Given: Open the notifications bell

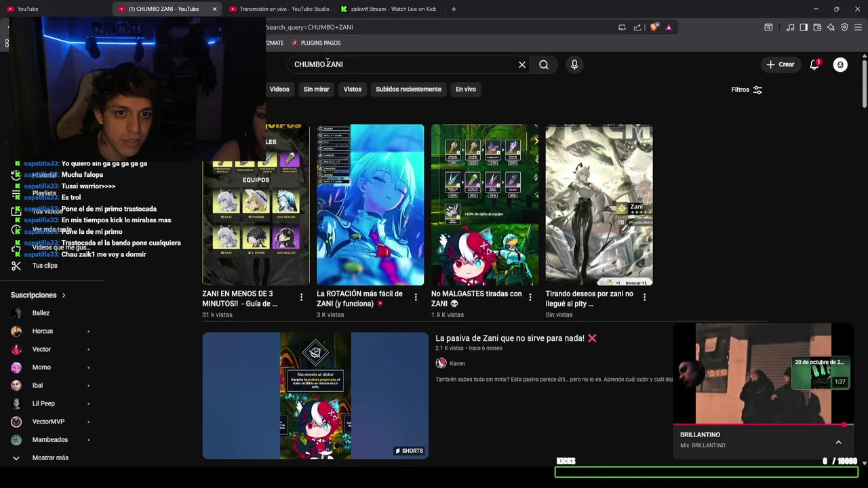Looking at the screenshot, I should pos(814,64).
